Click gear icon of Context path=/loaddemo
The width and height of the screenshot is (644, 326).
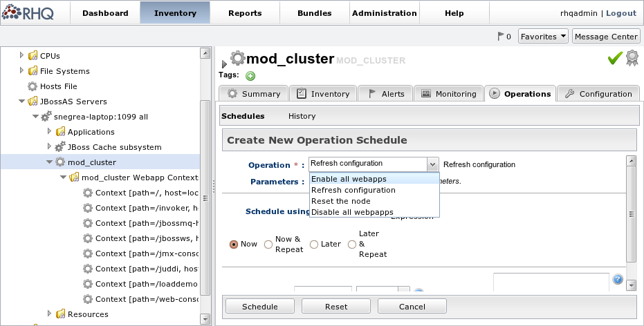(88, 284)
